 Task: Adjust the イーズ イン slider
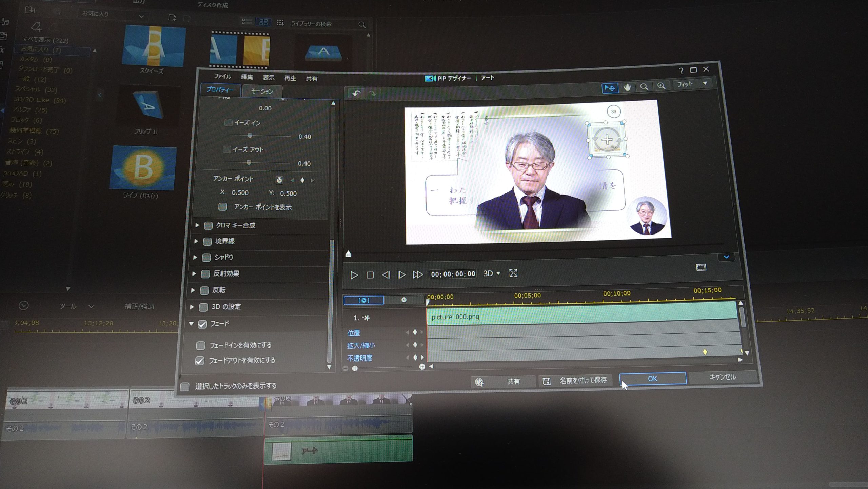(250, 136)
